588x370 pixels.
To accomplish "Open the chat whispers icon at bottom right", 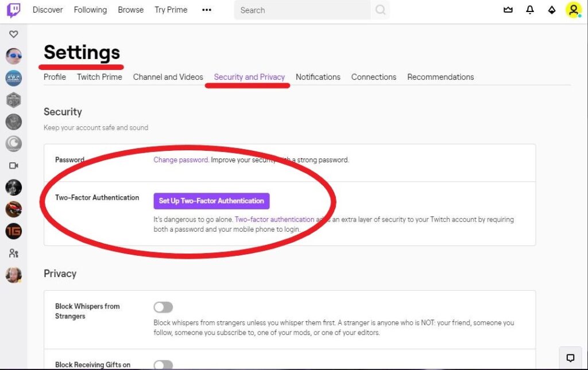I will tap(570, 358).
